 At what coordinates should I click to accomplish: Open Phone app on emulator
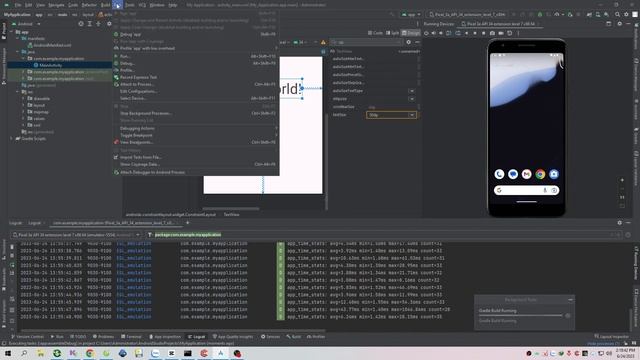click(x=499, y=174)
